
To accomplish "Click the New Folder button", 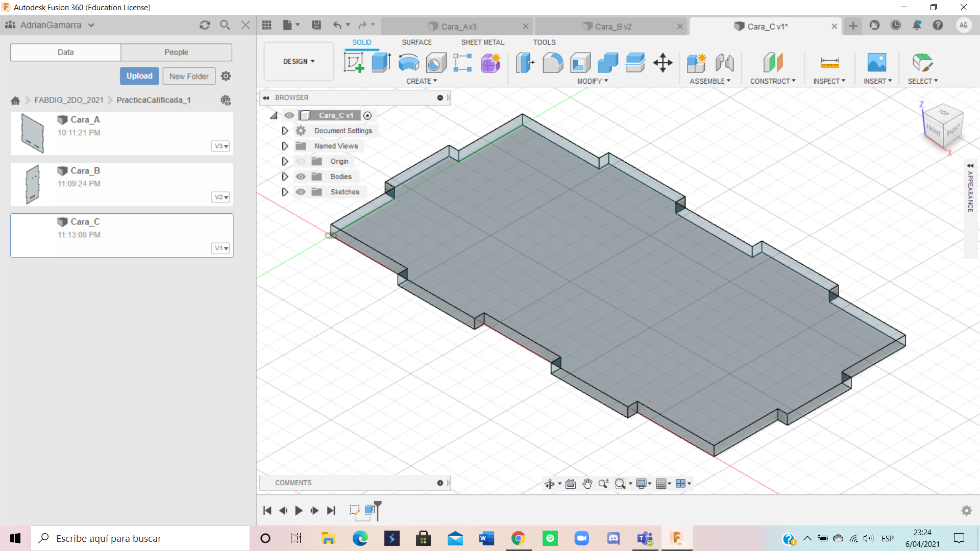I will (x=189, y=77).
